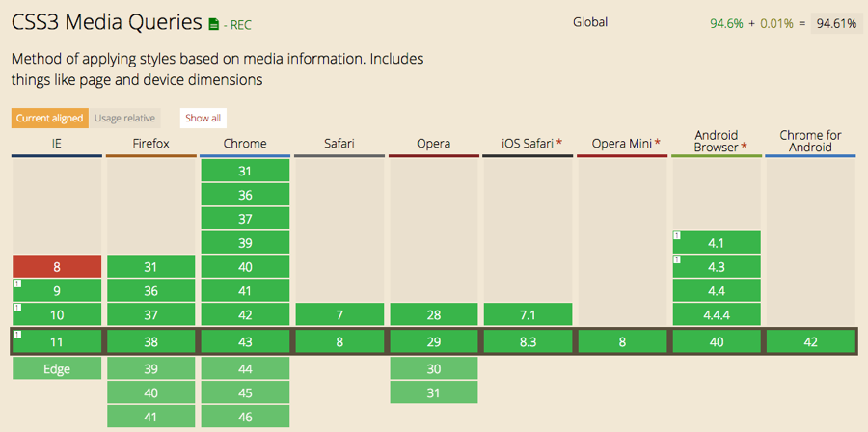
Task: Click the Chrome browser column header
Action: [245, 144]
